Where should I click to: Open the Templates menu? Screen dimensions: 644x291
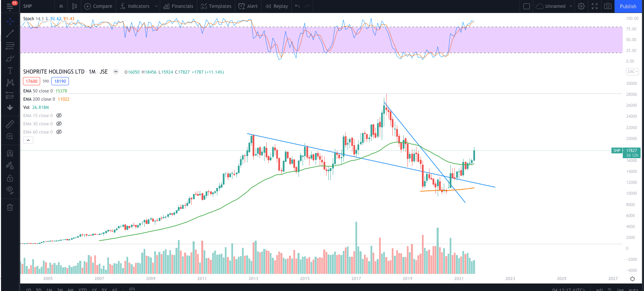point(216,6)
